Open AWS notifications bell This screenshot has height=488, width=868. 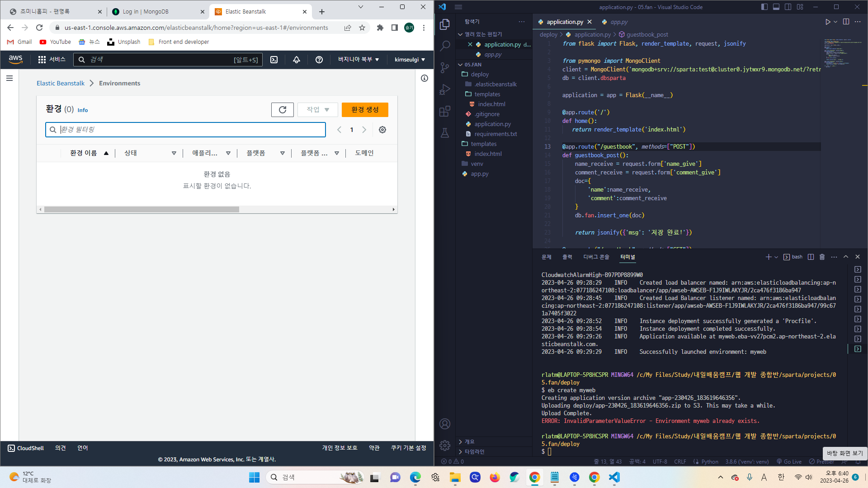click(x=297, y=60)
